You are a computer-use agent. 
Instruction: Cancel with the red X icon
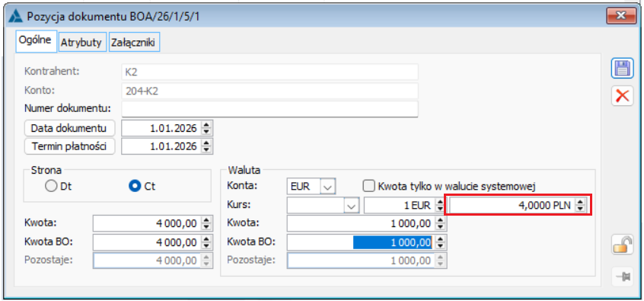(x=622, y=96)
